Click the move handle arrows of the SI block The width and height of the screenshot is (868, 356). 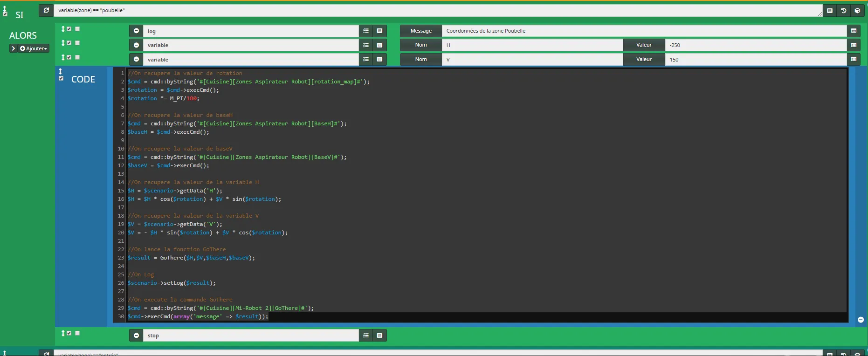5,9
